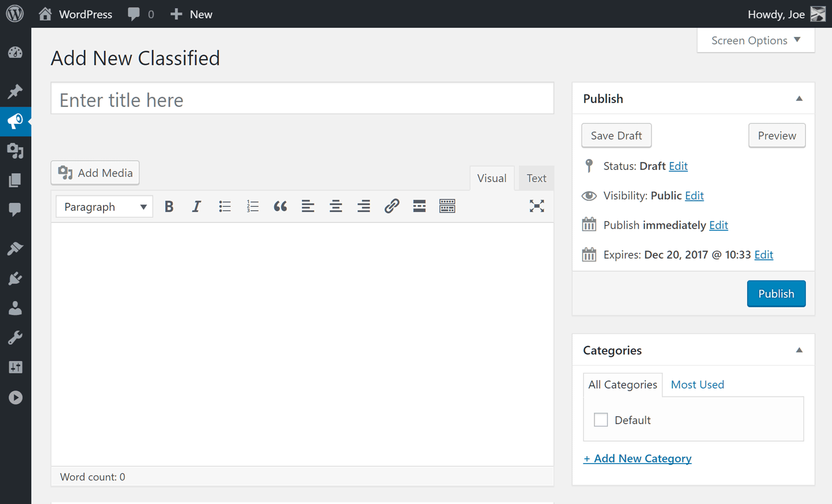
Task: Expand Screen Options panel
Action: coord(756,41)
